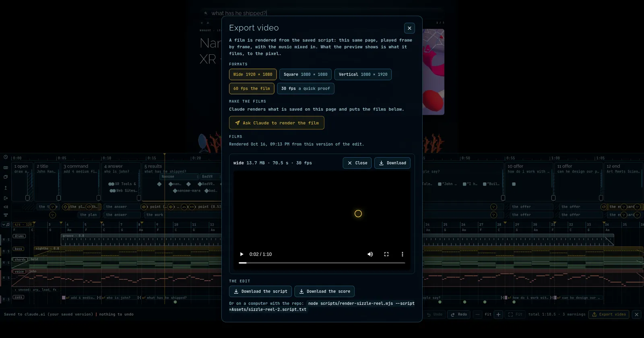Screen dimensions: 644x338
Task: Click the clock icon on the timeline sidebar
Action: [6, 157]
